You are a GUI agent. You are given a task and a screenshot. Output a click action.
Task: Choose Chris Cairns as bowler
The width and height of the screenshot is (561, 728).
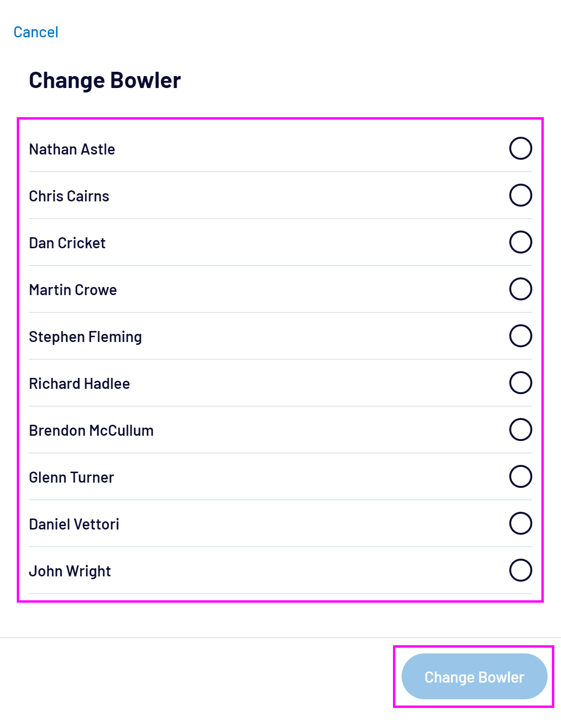(x=520, y=195)
